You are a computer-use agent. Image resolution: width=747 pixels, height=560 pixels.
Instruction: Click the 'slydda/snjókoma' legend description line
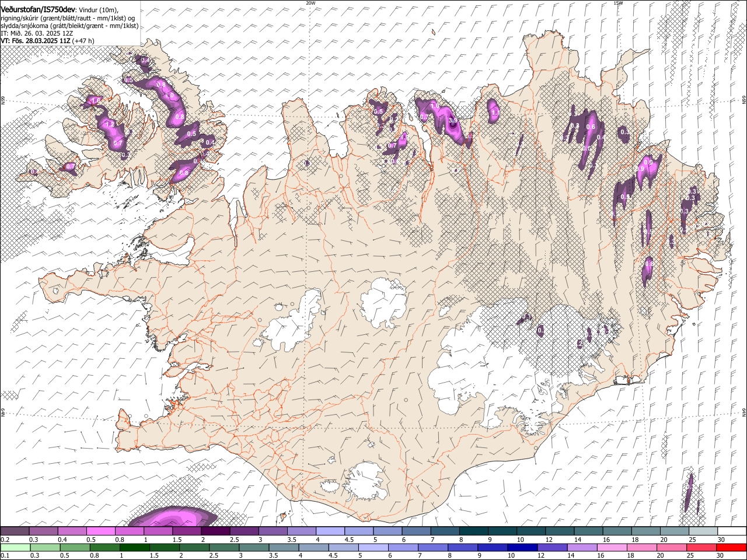coord(69,26)
